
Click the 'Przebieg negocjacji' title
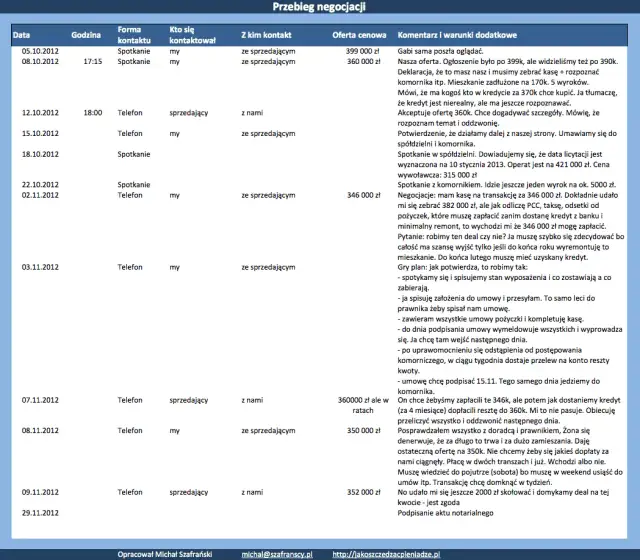(x=319, y=8)
